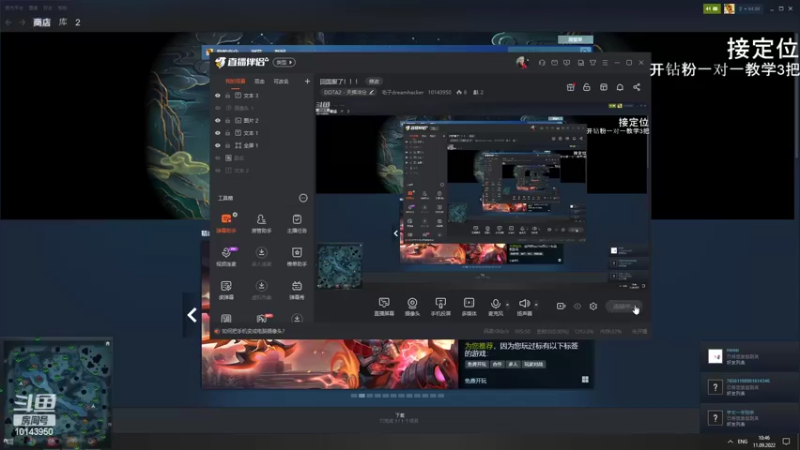This screenshot has height=450, width=800.
Task: Open the 房管助手 room manager tool
Action: click(261, 223)
